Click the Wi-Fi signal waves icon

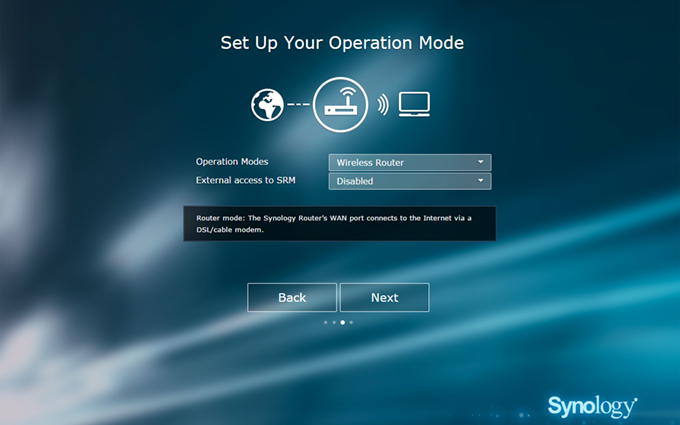click(383, 105)
